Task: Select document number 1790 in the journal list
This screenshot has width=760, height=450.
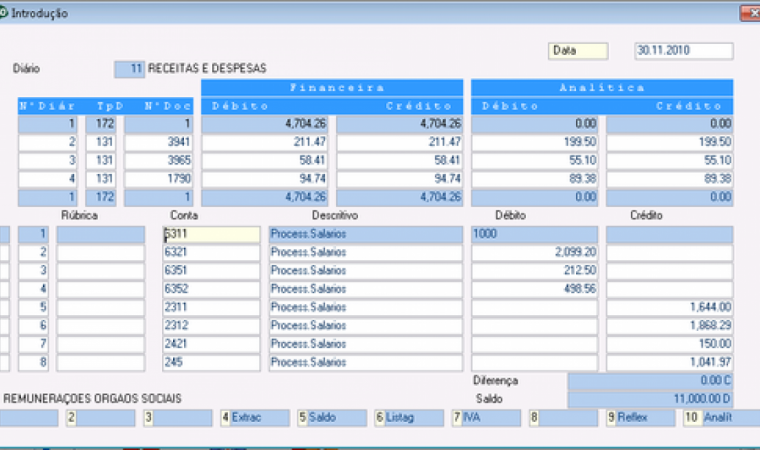Action: pos(158,179)
